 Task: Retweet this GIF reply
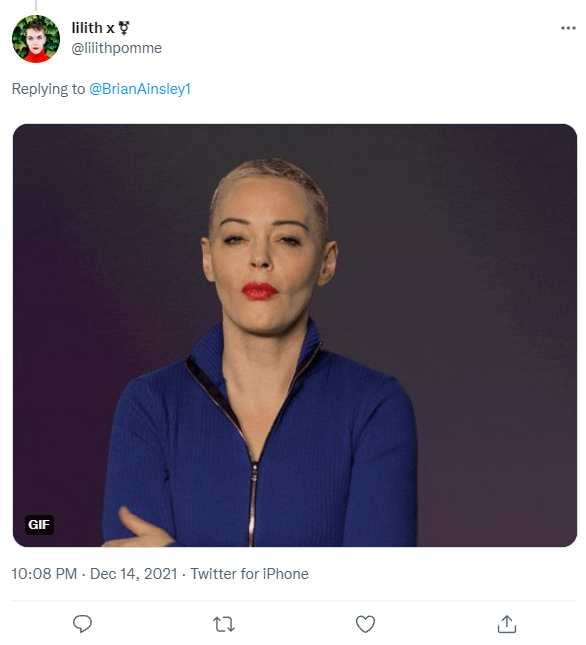[224, 624]
